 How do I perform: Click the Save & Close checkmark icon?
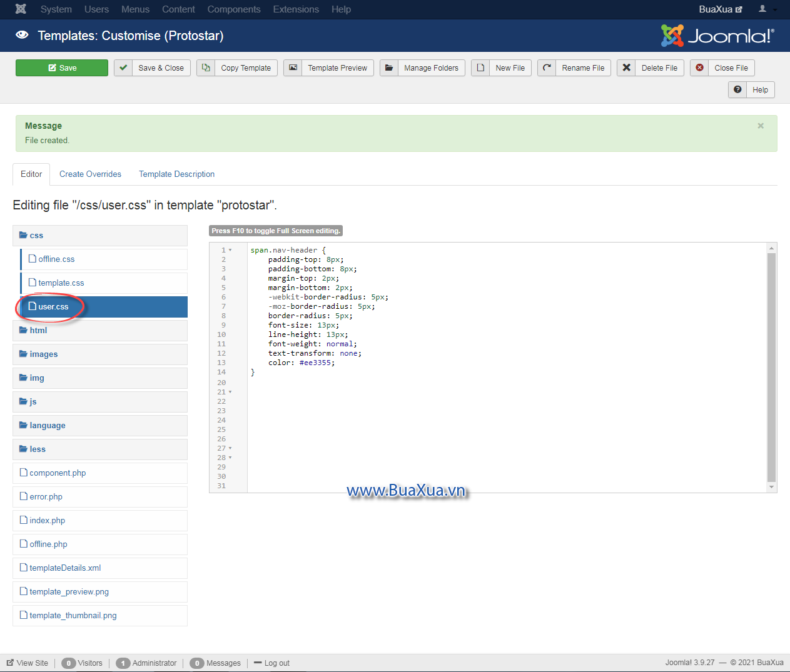123,68
